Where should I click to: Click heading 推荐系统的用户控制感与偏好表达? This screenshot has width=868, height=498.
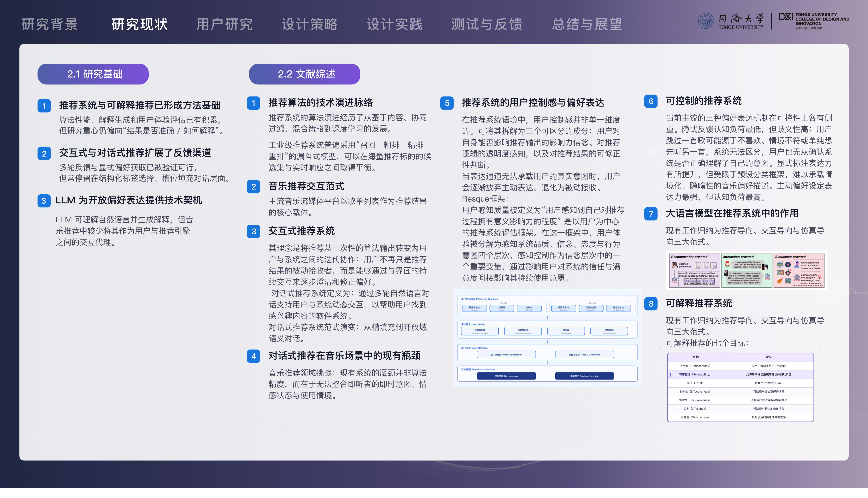pos(533,103)
